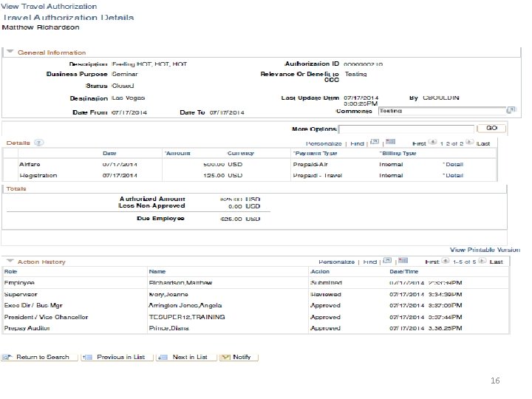Click View All icon in Details grid
The width and height of the screenshot is (532, 399).
(x=375, y=142)
